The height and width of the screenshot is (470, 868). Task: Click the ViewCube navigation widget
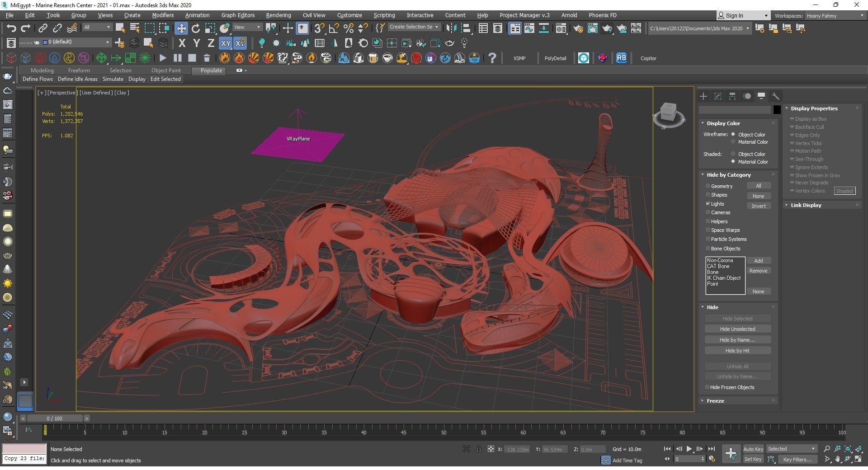click(669, 115)
